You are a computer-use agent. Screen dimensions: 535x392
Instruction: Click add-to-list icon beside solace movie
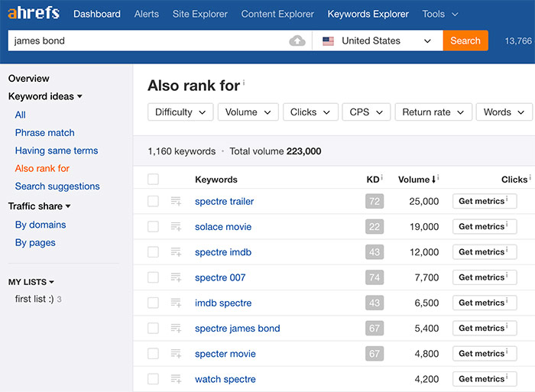coord(176,227)
